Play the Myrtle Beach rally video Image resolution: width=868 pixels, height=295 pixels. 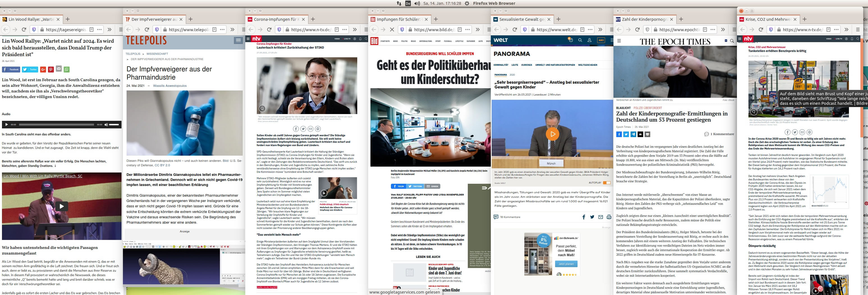61,206
